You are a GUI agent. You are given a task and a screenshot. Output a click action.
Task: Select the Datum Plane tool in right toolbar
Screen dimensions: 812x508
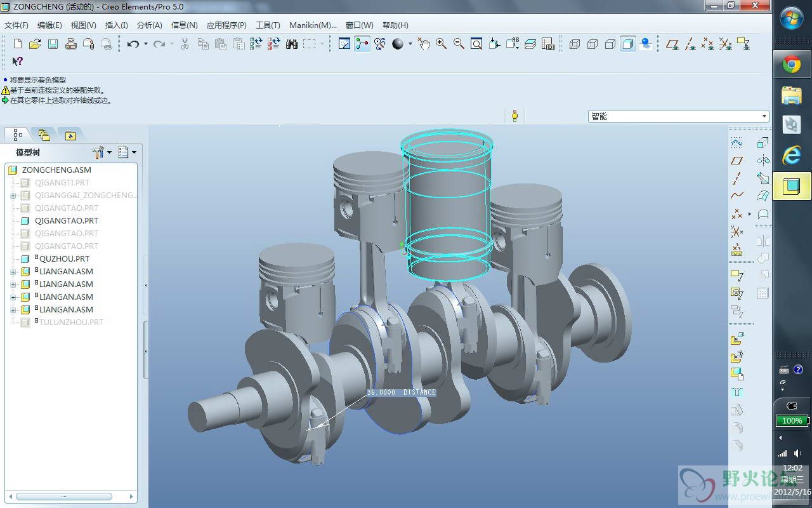click(x=737, y=160)
